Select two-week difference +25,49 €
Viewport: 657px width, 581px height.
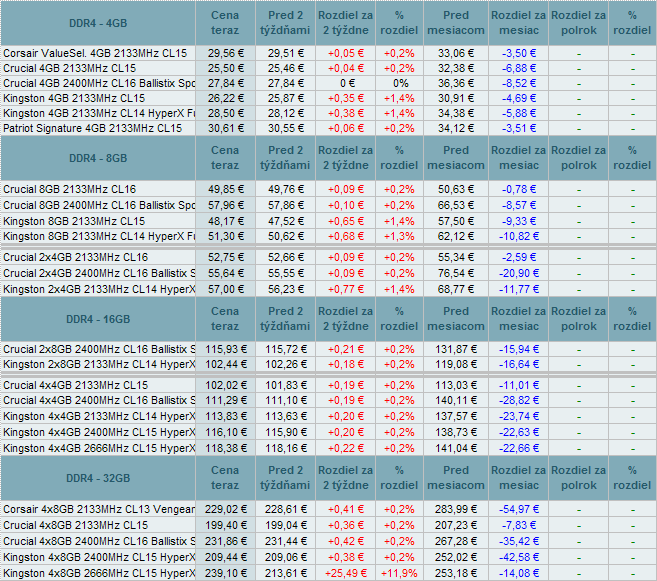(346, 573)
